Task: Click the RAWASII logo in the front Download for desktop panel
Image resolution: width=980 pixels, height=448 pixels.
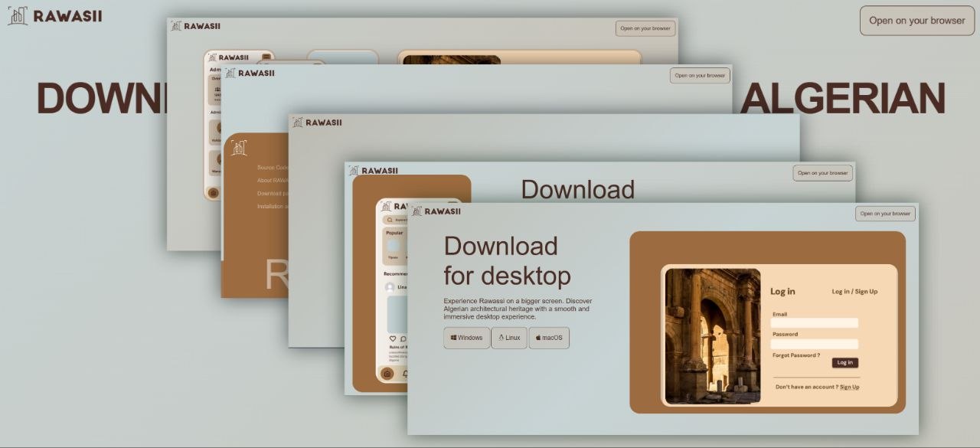Action: 436,211
